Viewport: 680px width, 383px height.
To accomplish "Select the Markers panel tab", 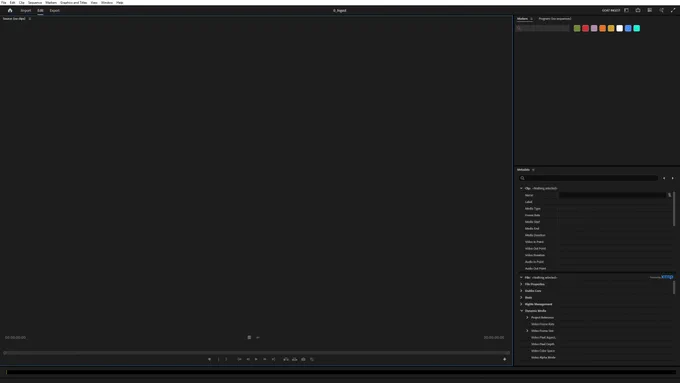I will coord(522,19).
